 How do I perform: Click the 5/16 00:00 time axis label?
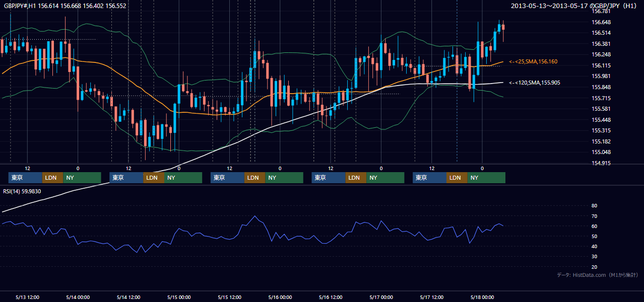click(x=280, y=297)
